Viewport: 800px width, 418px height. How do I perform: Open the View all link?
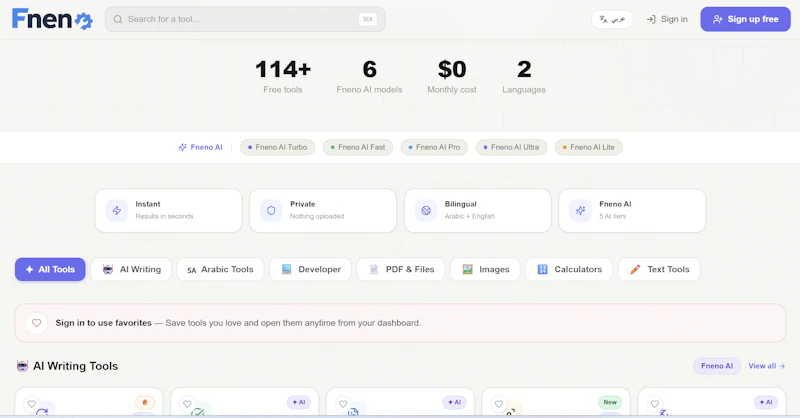tap(766, 366)
